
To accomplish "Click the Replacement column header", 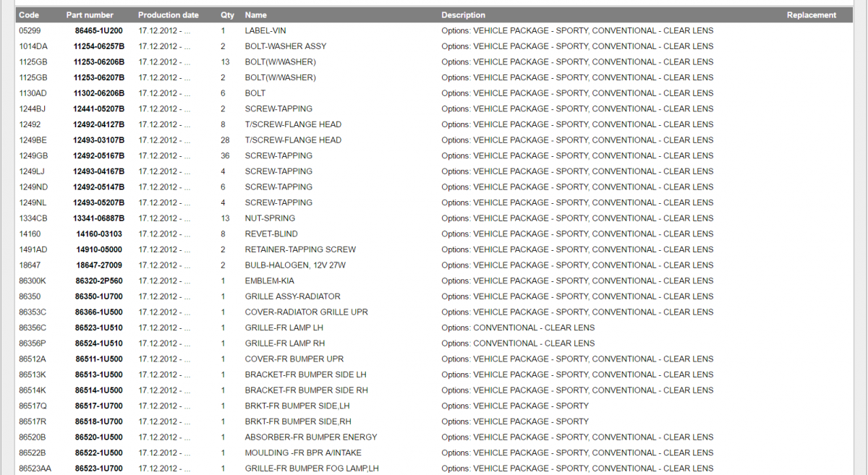I will coord(812,15).
